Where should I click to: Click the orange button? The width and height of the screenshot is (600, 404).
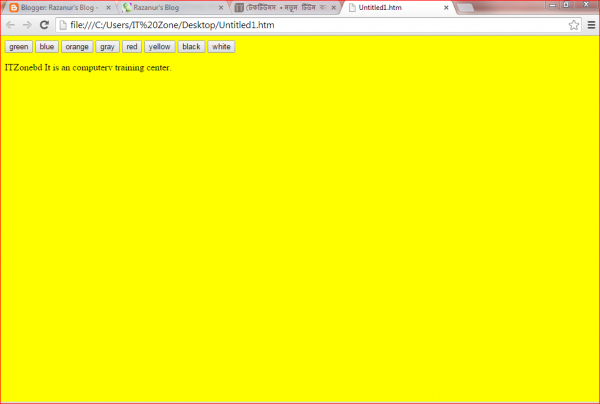pos(77,47)
